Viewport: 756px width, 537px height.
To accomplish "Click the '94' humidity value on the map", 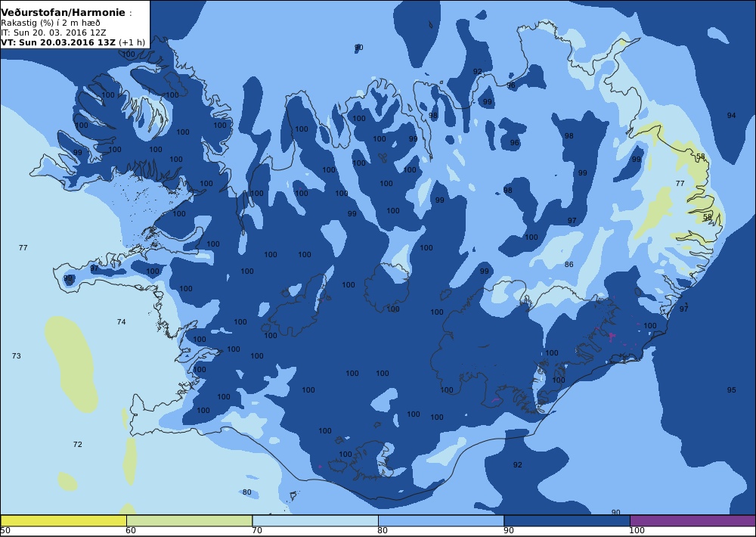I will (731, 115).
